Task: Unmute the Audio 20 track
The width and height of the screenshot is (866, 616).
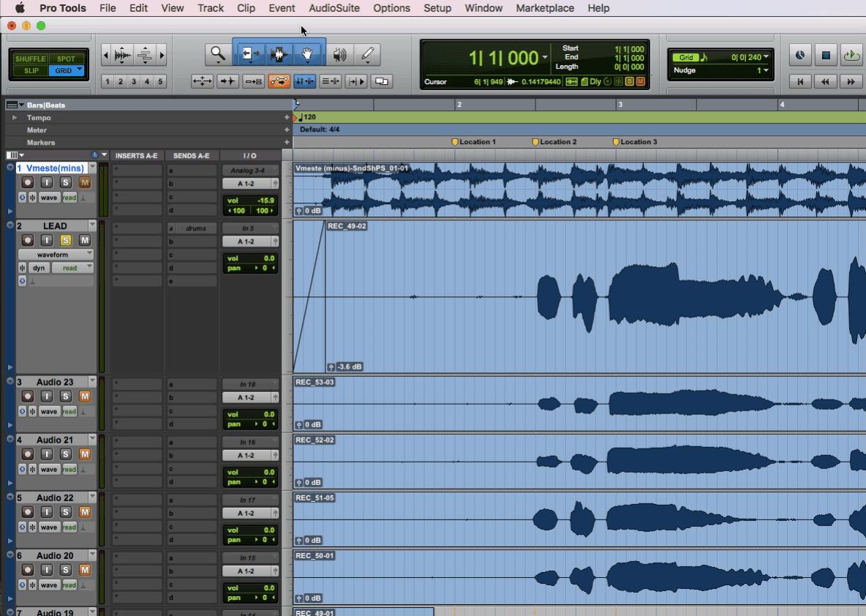Action: pyautogui.click(x=85, y=570)
